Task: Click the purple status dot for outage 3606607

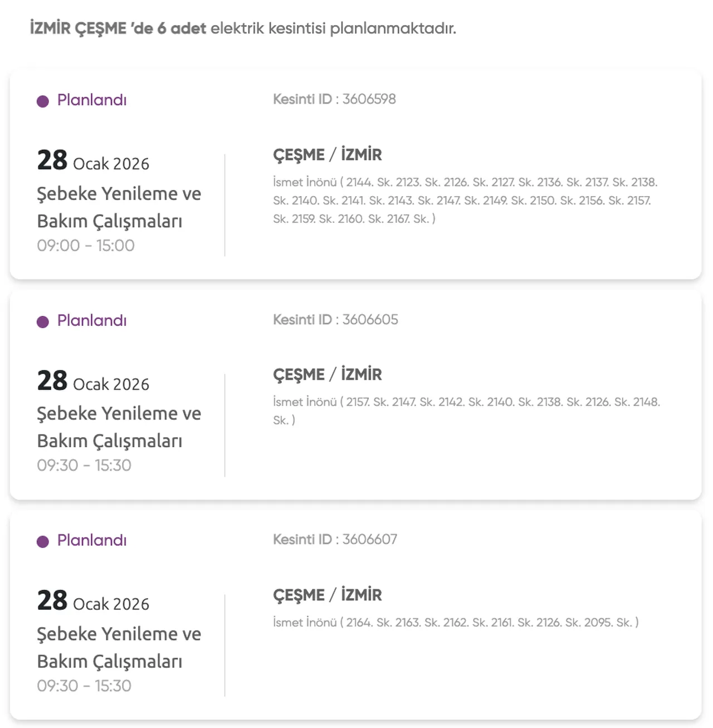Action: click(x=43, y=542)
